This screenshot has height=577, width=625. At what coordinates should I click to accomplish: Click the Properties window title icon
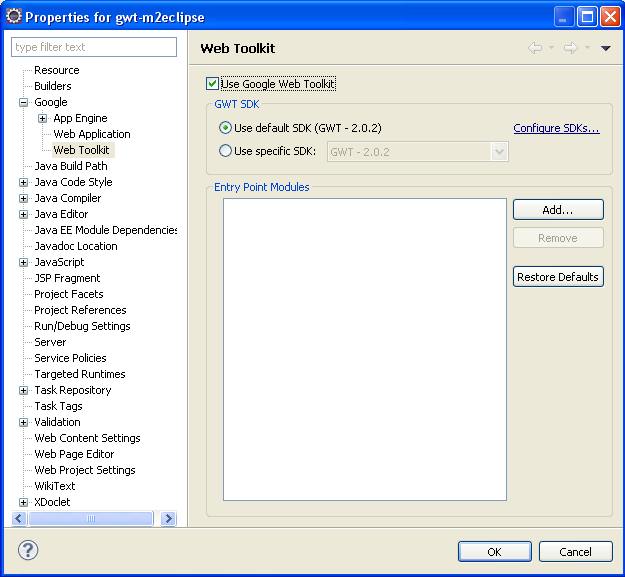point(14,16)
